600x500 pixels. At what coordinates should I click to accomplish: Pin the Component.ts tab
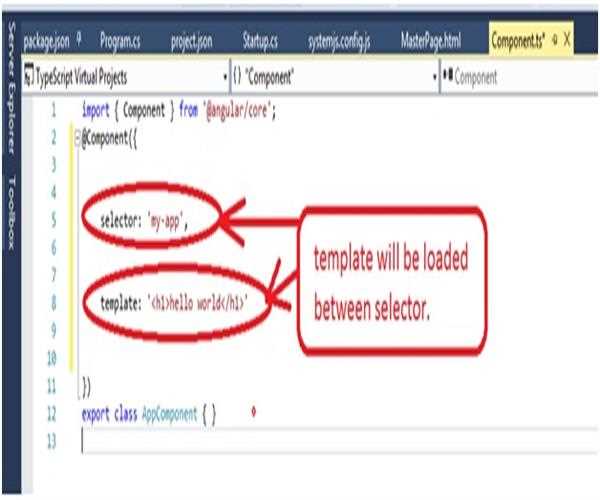click(555, 40)
